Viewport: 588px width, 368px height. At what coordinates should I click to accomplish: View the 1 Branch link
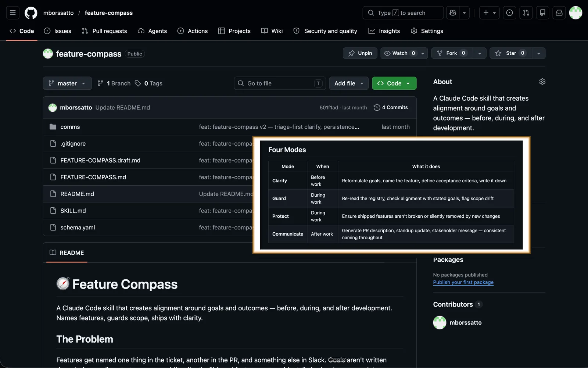[114, 83]
